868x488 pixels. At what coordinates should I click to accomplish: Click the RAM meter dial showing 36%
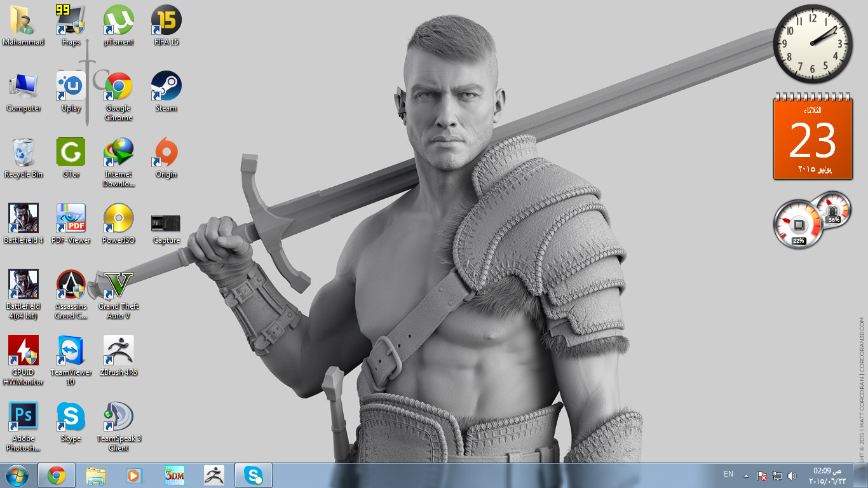coord(833,209)
